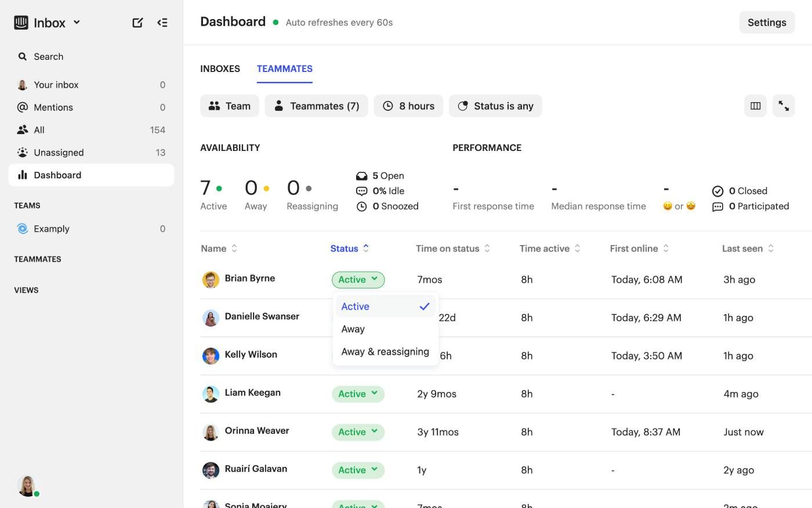Open the Settings button
Viewport: 812px width, 508px height.
click(x=766, y=23)
